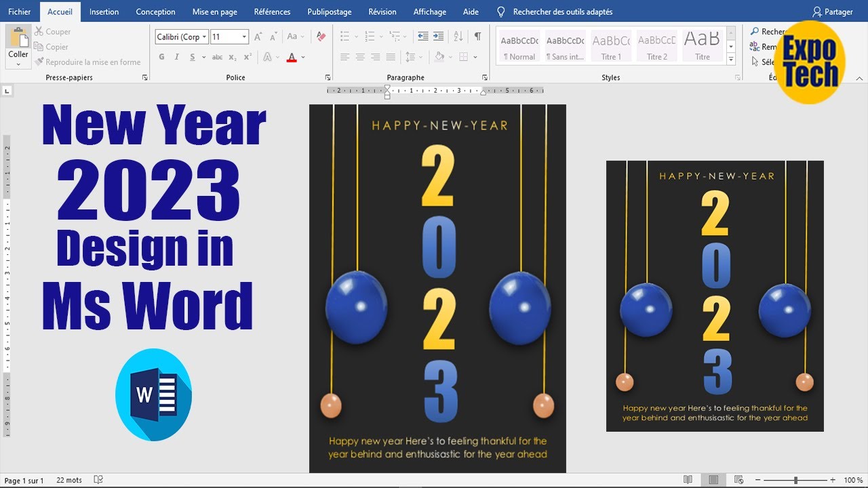Viewport: 868px width, 488px height.
Task: Increase paragraph indent
Action: [439, 37]
